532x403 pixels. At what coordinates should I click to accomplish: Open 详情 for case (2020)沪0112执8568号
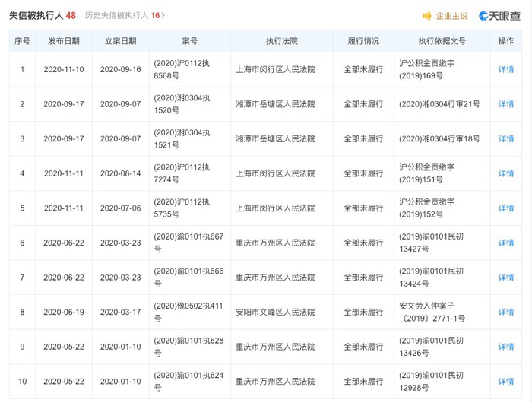pyautogui.click(x=506, y=69)
